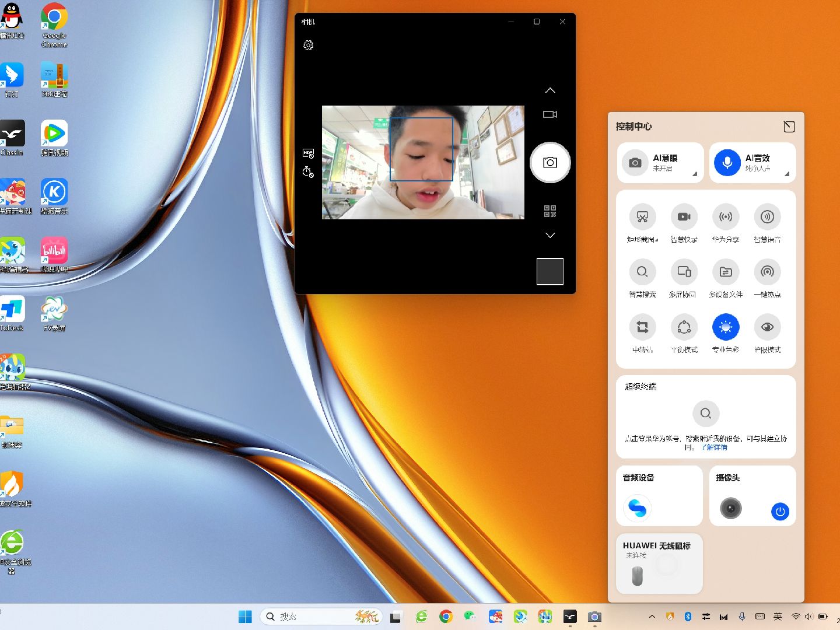This screenshot has width=840, height=630.
Task: Toggle 护眼模式 eye comfort mode
Action: [767, 327]
